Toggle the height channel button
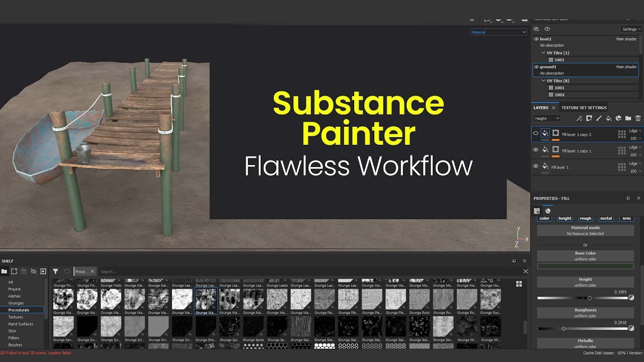644x362 pixels. pos(565,219)
